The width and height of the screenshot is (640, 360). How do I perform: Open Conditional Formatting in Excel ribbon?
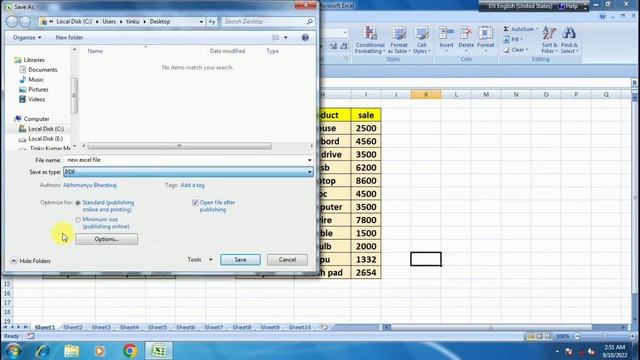[370, 40]
